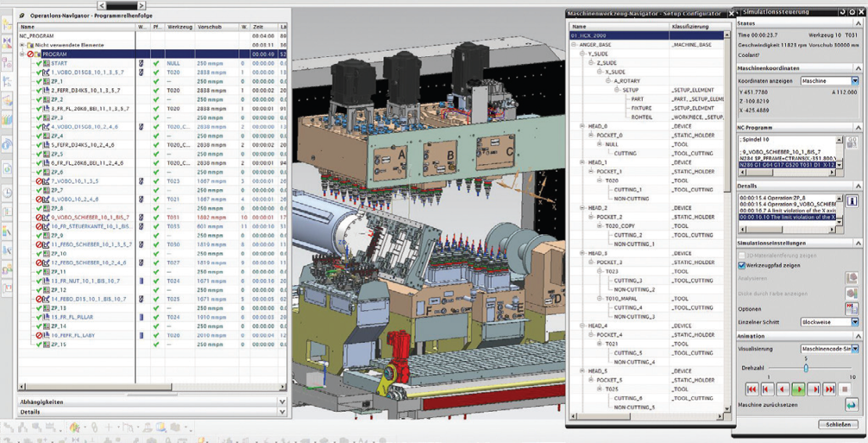The image size is (868, 443).
Task: Click the Analysieren icon button
Action: (x=851, y=277)
